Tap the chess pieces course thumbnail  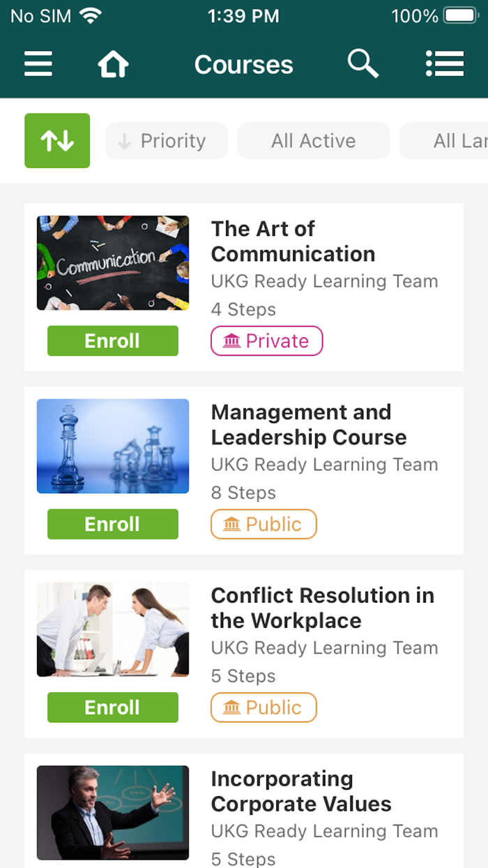(x=112, y=446)
